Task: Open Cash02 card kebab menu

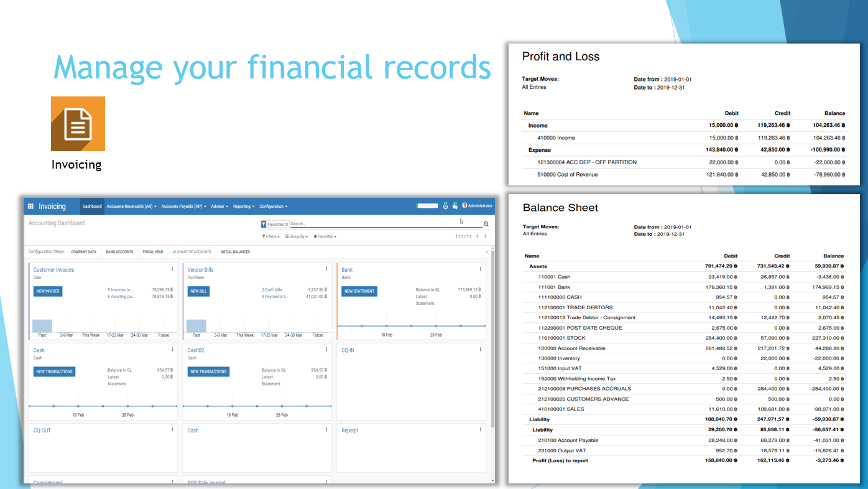Action: 326,350
